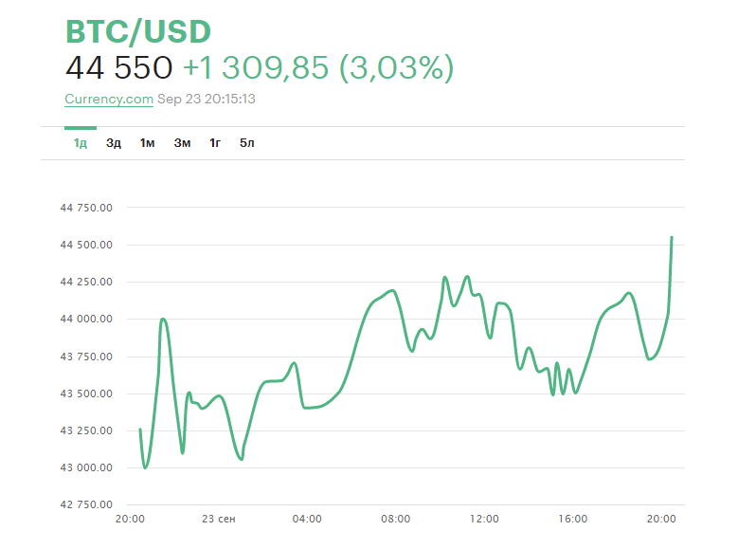The image size is (756, 549).
Task: Click the current price 44 550
Action: click(x=119, y=68)
